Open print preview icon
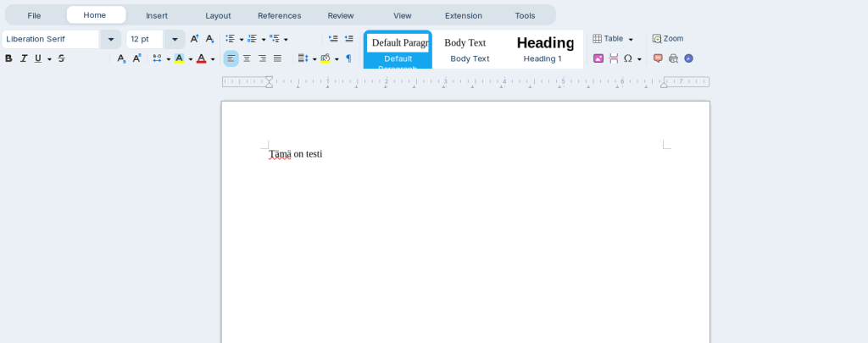868x343 pixels. tap(673, 58)
